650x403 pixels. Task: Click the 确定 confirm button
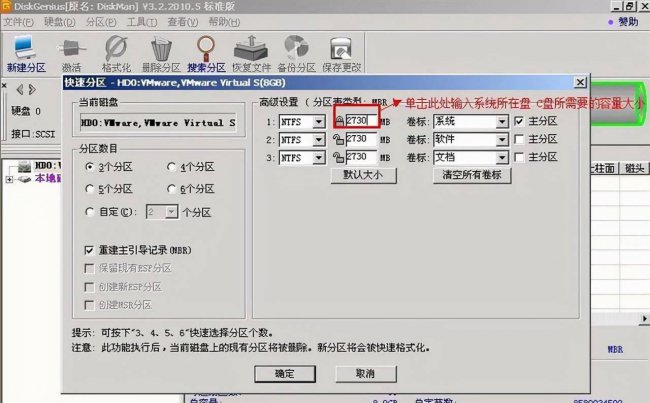click(x=285, y=374)
